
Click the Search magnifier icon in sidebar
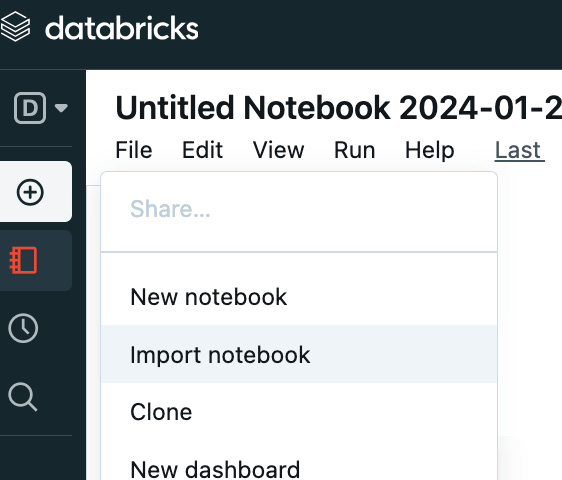[x=23, y=397]
